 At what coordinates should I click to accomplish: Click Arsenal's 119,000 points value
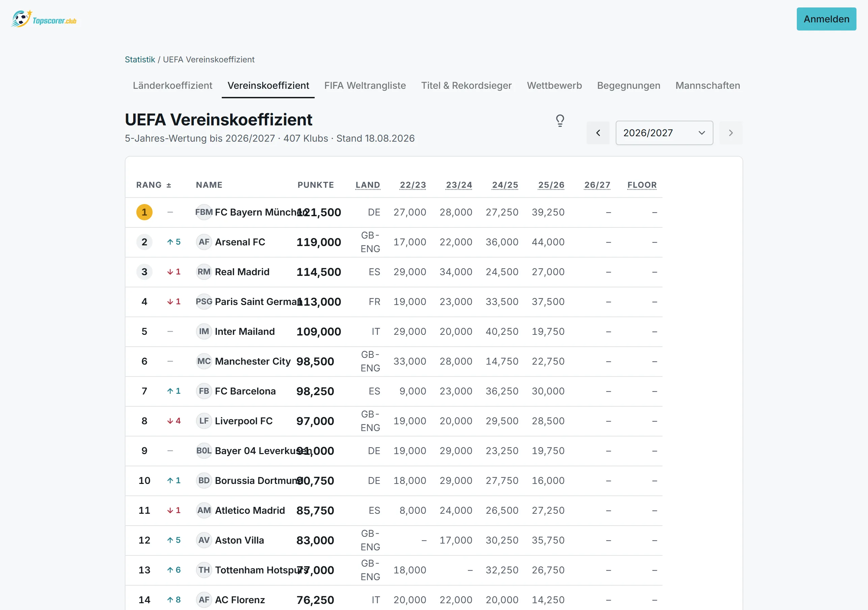(319, 242)
